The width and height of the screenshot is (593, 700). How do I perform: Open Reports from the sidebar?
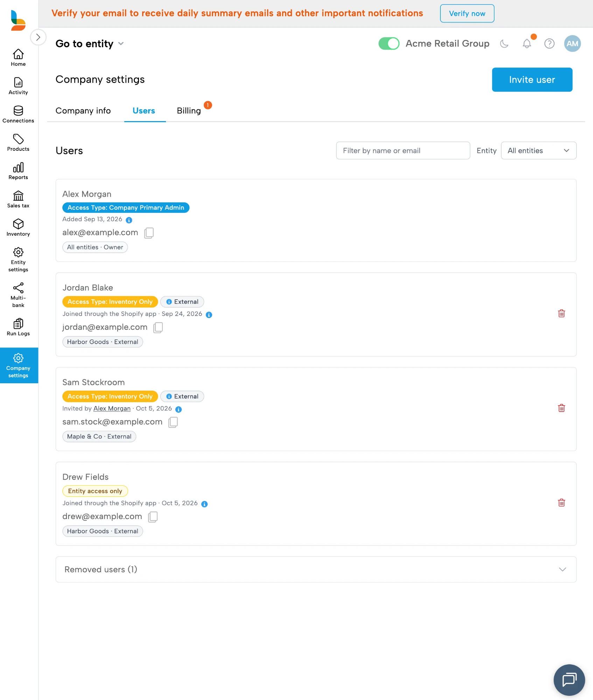pyautogui.click(x=18, y=171)
